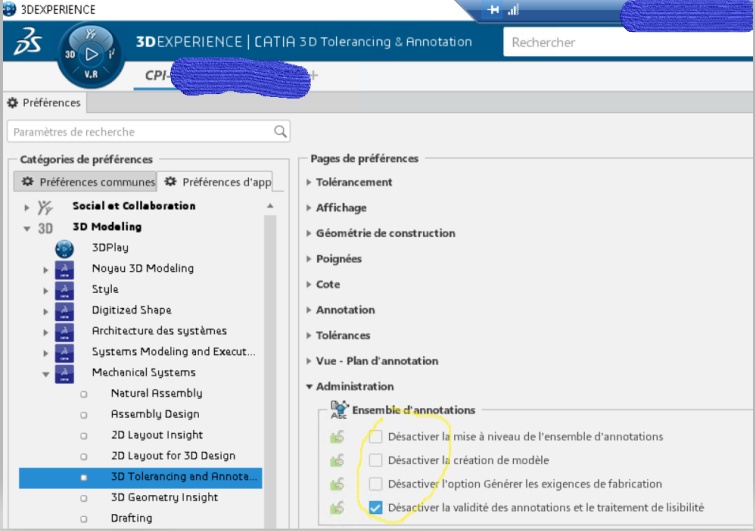
Task: Click the Rechercher search field
Action: point(628,42)
